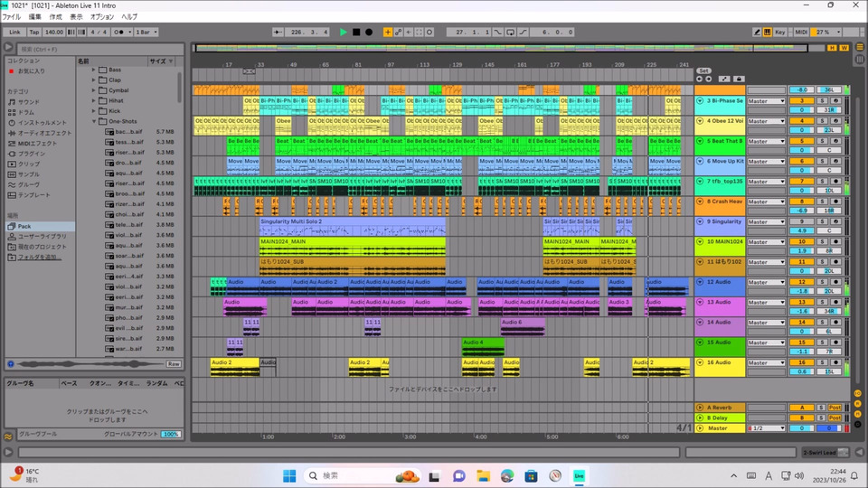
Task: Click the Stop transport button
Action: click(356, 32)
